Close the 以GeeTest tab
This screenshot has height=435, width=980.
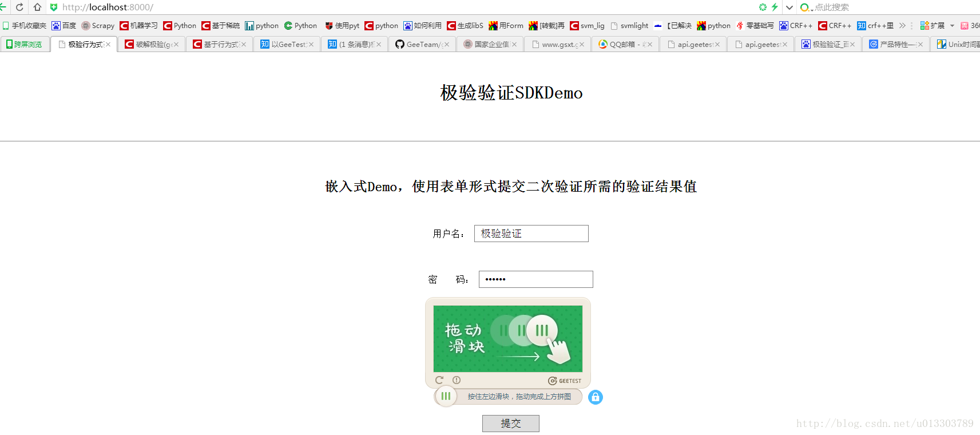click(311, 44)
